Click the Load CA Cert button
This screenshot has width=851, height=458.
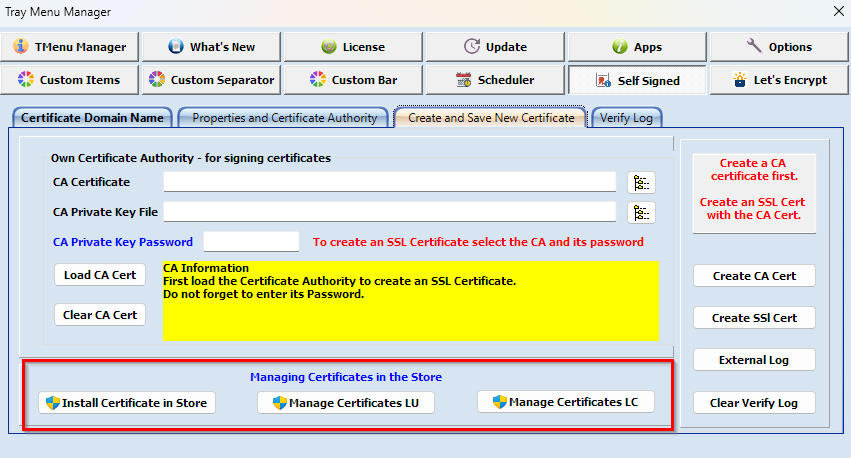click(x=100, y=275)
